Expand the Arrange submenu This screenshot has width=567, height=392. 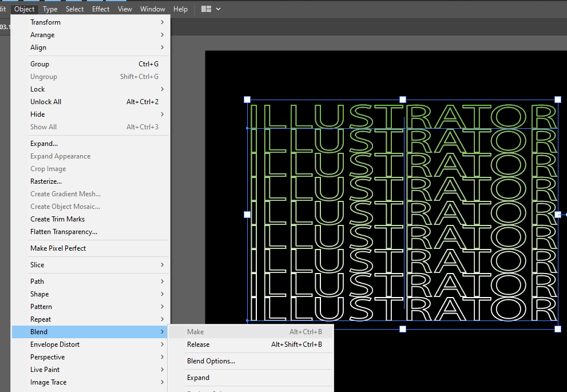pyautogui.click(x=90, y=35)
